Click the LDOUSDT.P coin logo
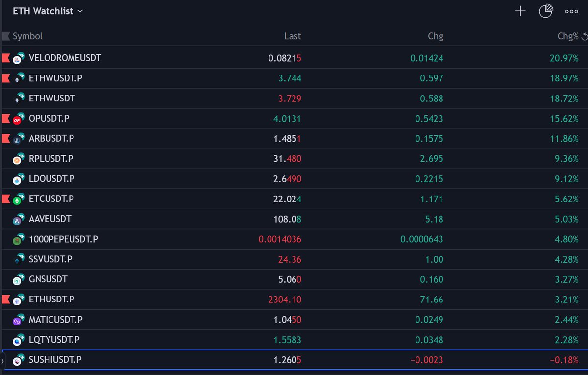 pos(19,179)
